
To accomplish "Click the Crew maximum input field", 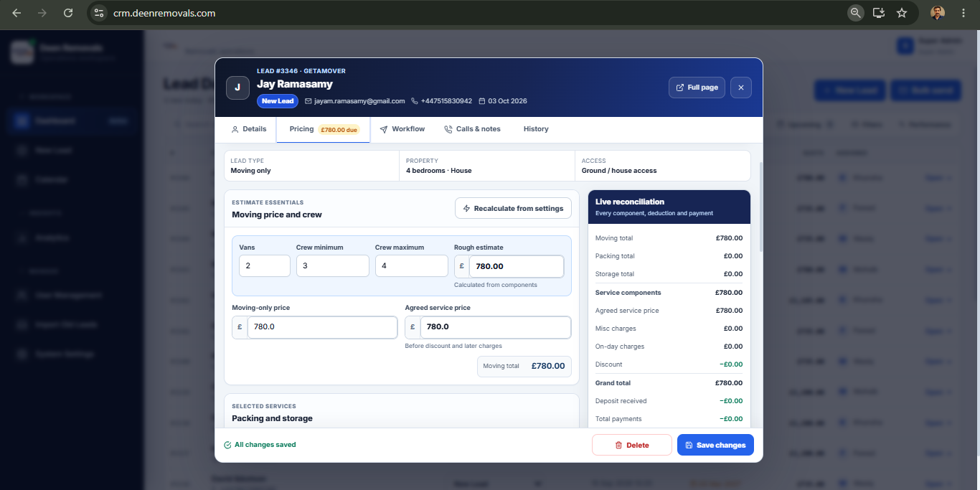I will 412,265.
